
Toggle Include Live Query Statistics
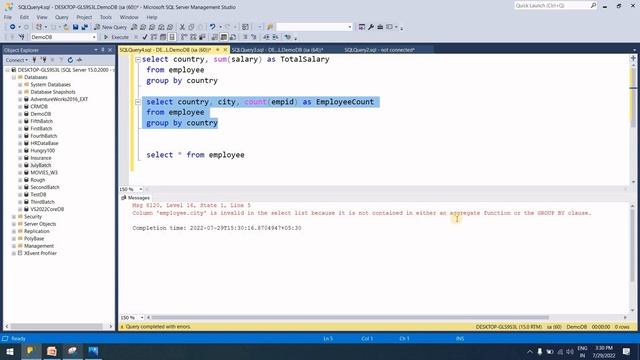pyautogui.click(x=193, y=37)
